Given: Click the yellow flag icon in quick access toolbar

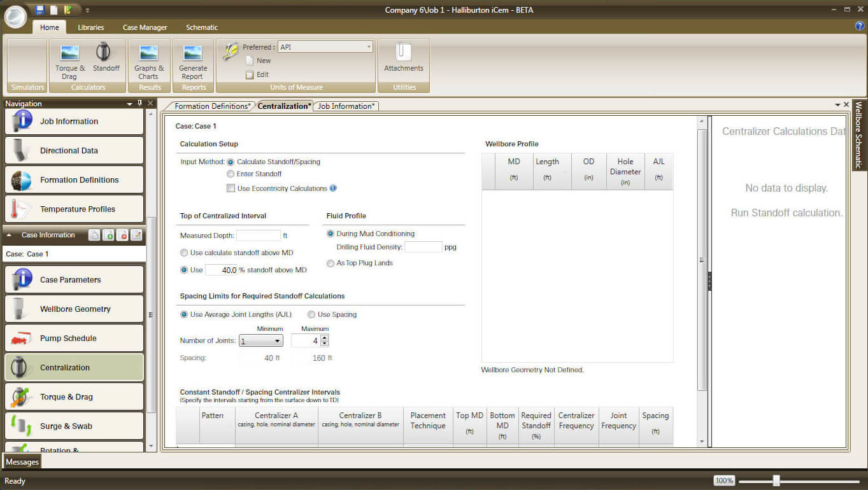Looking at the screenshot, I should (68, 10).
